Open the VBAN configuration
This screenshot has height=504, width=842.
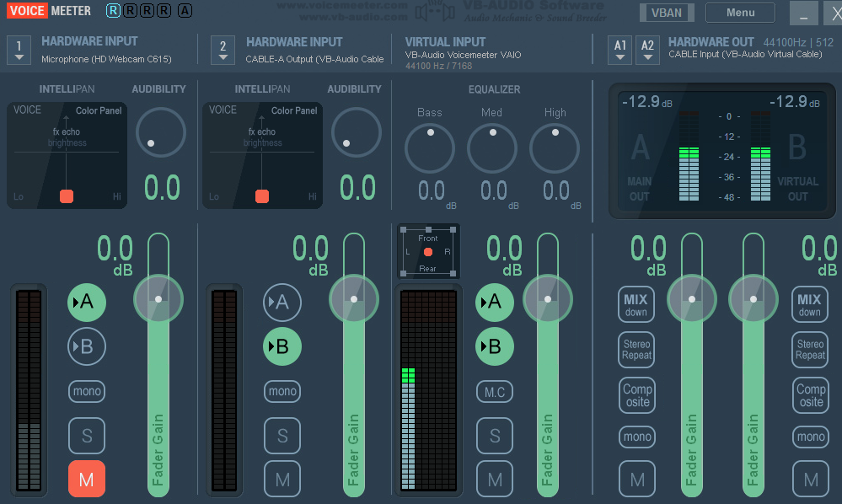667,13
